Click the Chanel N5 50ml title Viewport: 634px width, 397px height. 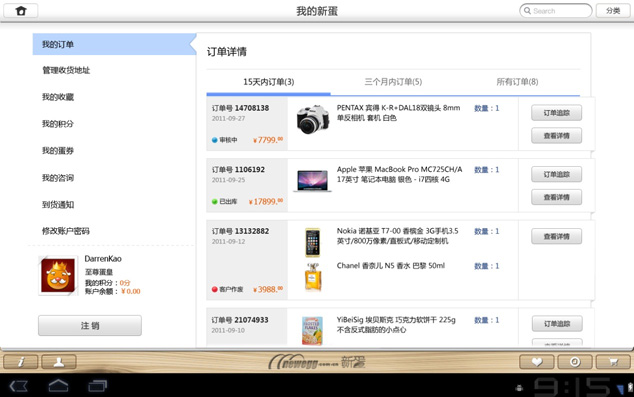(391, 266)
